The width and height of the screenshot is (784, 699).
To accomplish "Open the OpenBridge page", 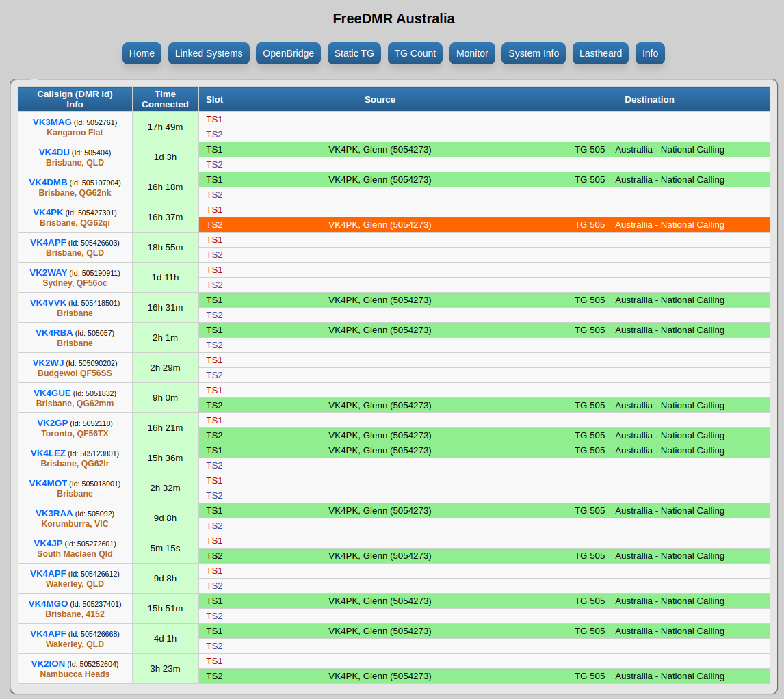I will click(288, 53).
